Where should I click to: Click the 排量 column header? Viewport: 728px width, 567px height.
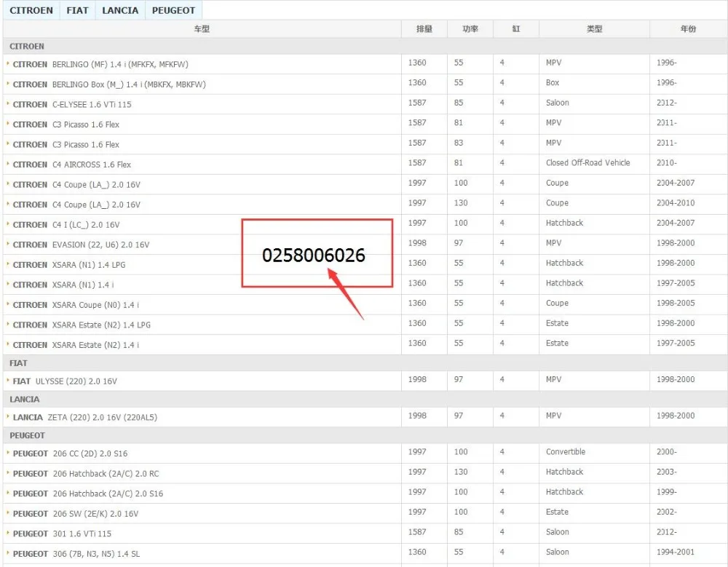(424, 29)
